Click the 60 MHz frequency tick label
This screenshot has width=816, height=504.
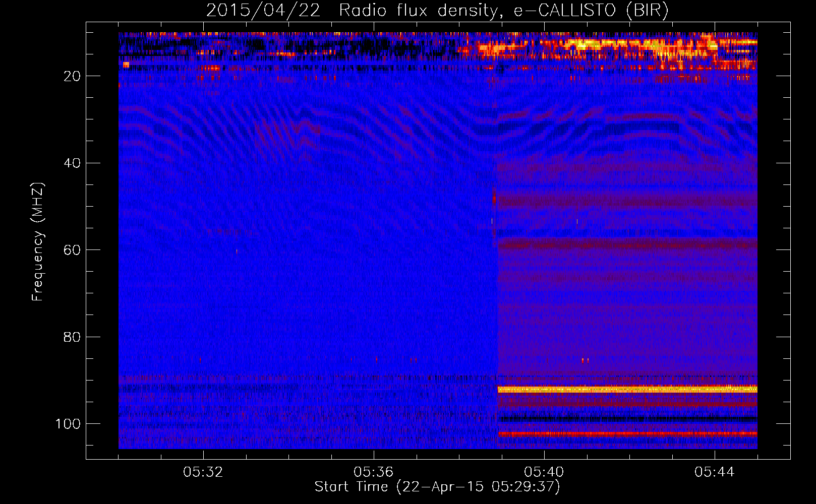coord(73,250)
